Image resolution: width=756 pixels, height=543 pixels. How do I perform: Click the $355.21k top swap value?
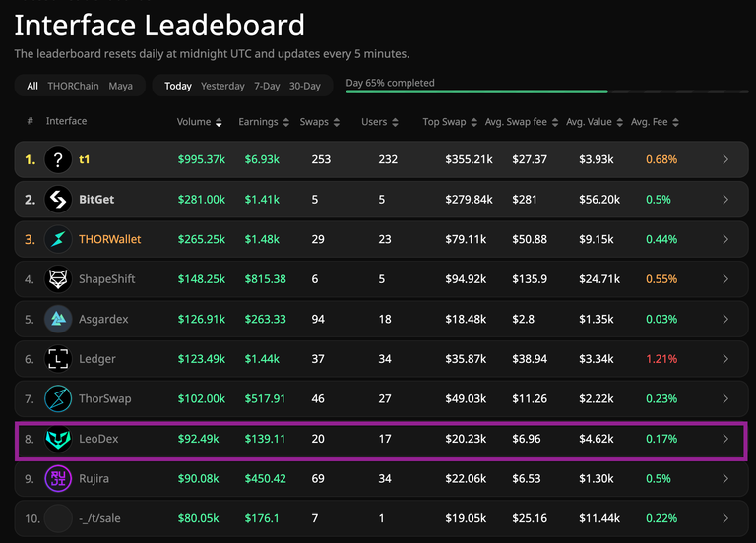pos(469,159)
